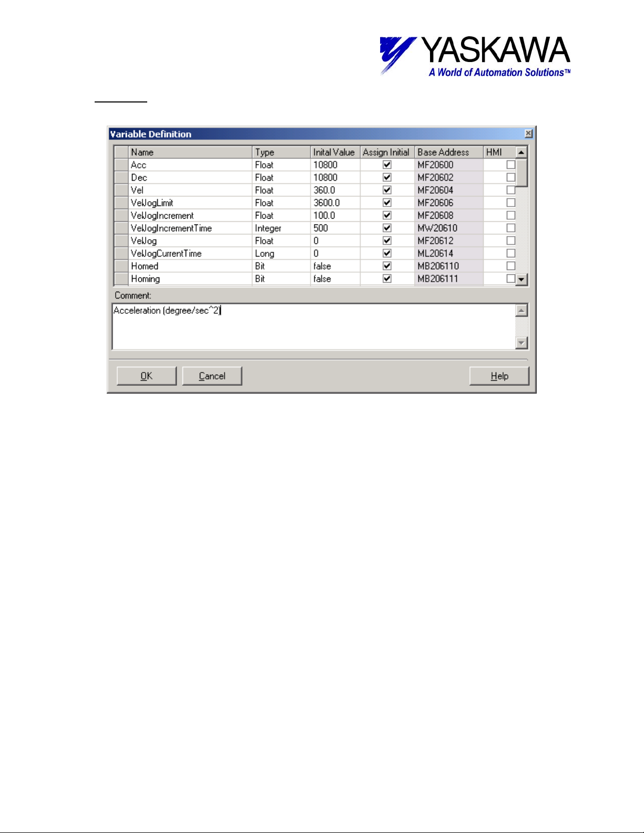Toggle Assign Initial for VelJogCurrentTime
Screen dimensions: 644x833
point(387,253)
